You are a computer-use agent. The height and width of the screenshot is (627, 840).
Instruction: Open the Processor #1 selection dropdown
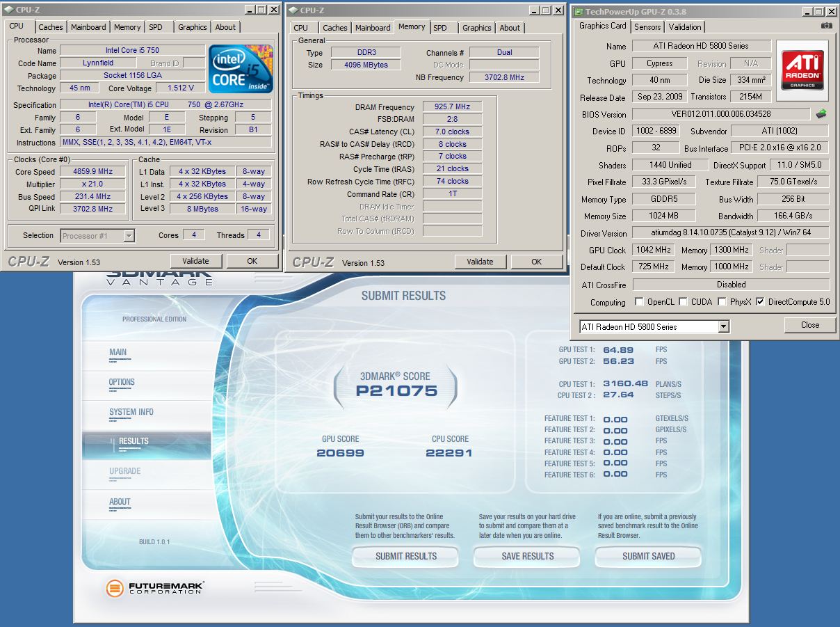pos(129,236)
